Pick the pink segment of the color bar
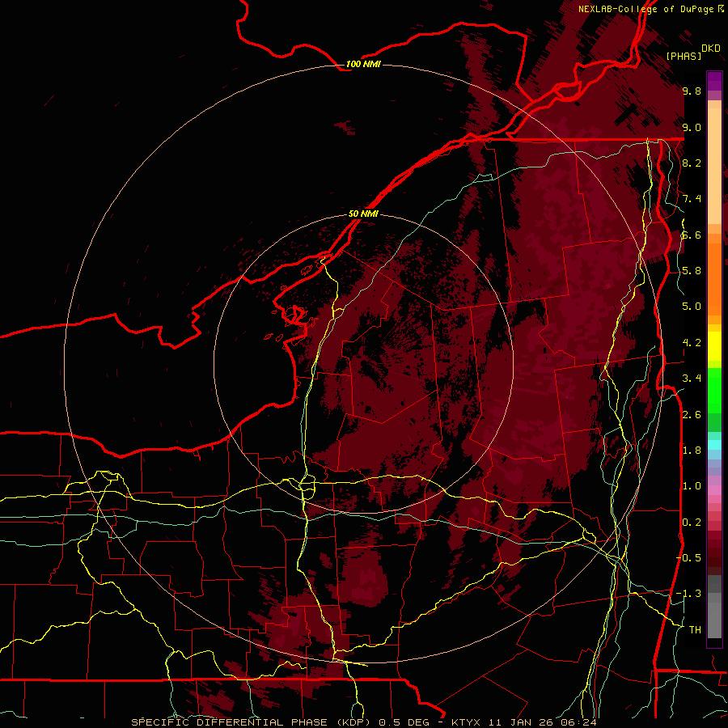 tap(714, 490)
